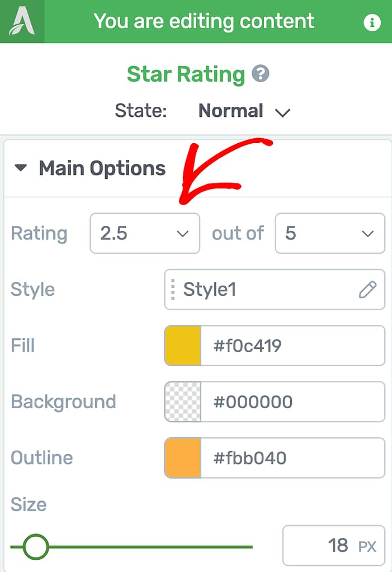The width and height of the screenshot is (392, 572).
Task: Collapse the Main Options triangle arrow
Action: (21, 168)
